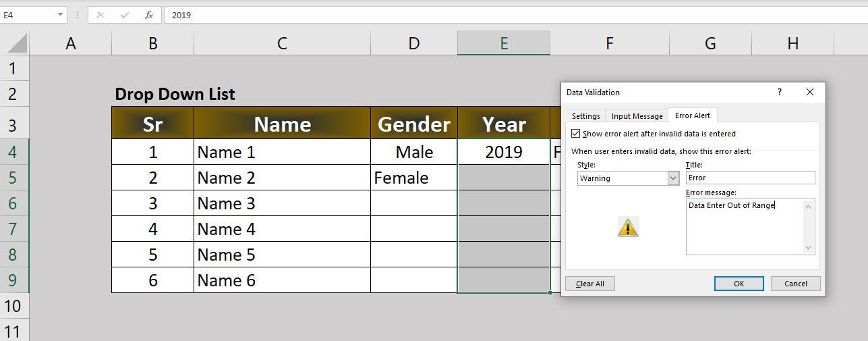
Task: Click the error message scrollbar down arrow
Action: [x=809, y=248]
